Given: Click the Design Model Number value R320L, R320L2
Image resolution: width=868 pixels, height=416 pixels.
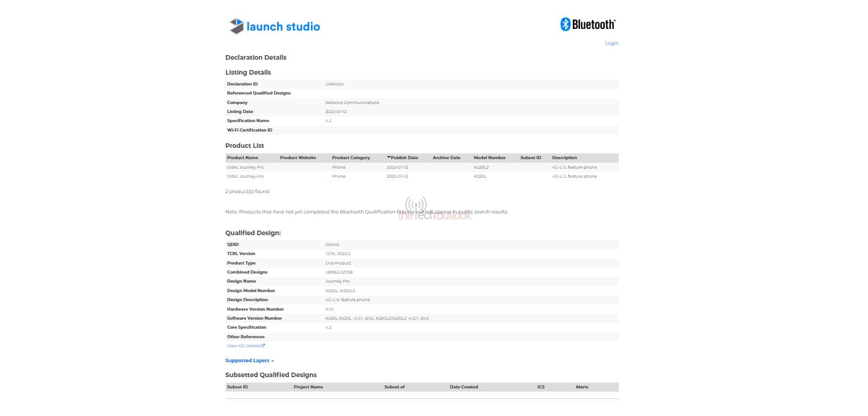Looking at the screenshot, I should (x=340, y=291).
